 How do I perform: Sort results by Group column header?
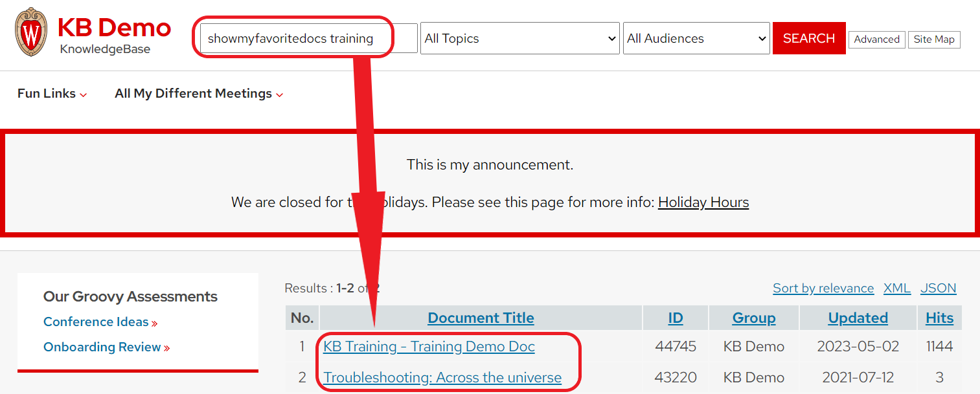(754, 318)
